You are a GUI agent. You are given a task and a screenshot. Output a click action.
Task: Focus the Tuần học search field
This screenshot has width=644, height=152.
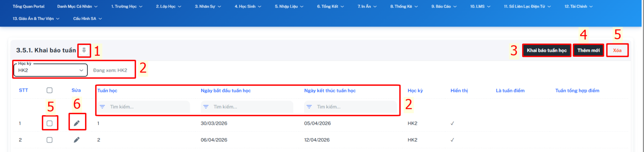pos(143,107)
